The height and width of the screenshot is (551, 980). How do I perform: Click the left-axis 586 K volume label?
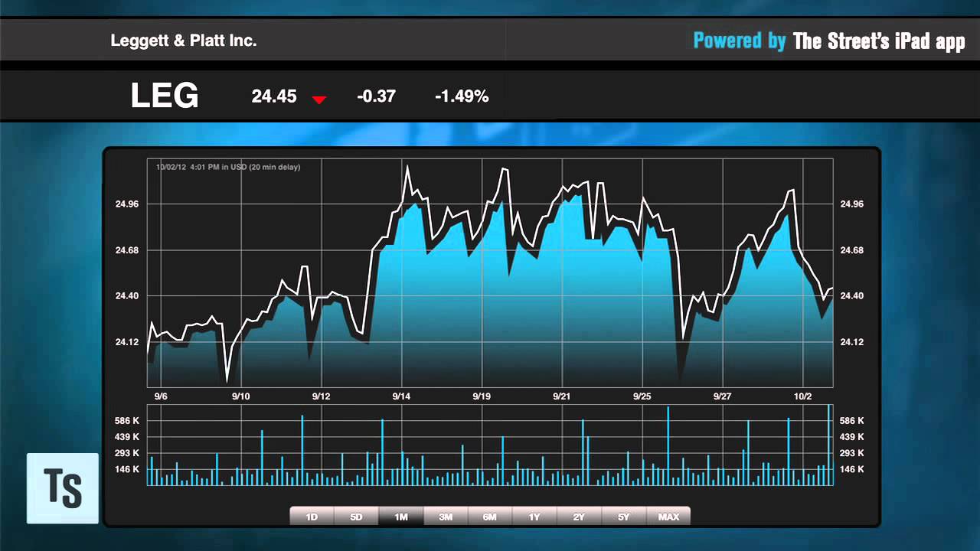point(127,421)
